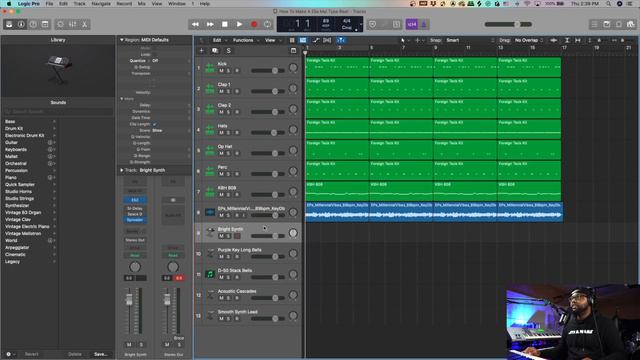Record-enable the Bright Synth track
The image size is (640, 360).
click(x=237, y=236)
